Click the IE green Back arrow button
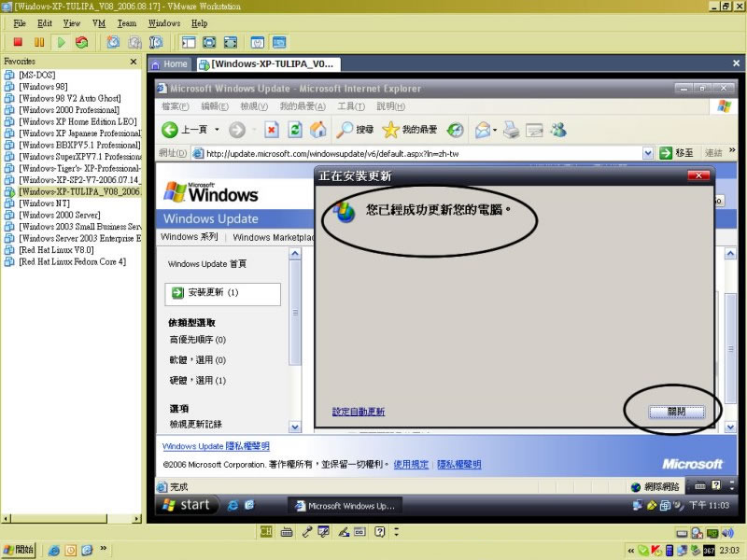 [x=170, y=130]
